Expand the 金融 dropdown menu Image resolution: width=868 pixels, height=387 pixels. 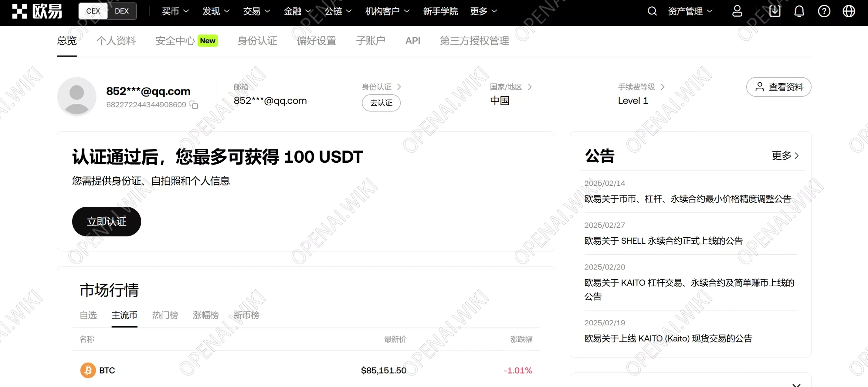point(297,11)
